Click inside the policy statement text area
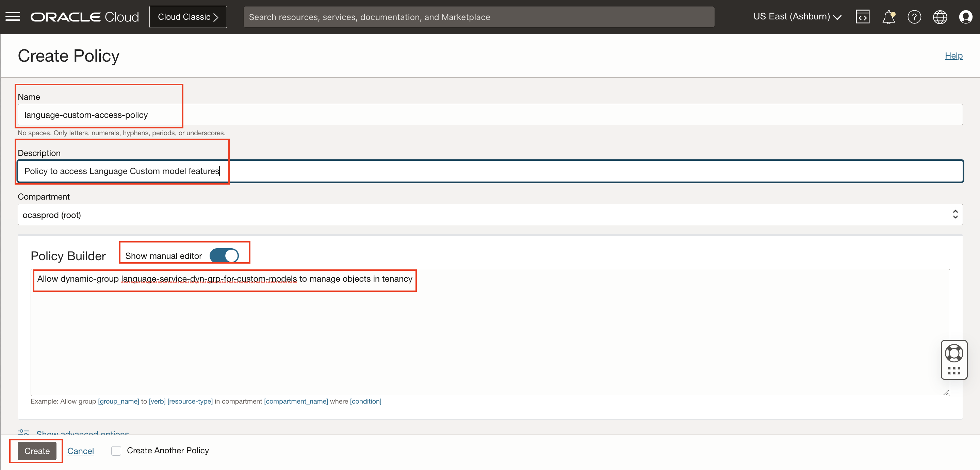This screenshot has width=980, height=470. [x=490, y=332]
